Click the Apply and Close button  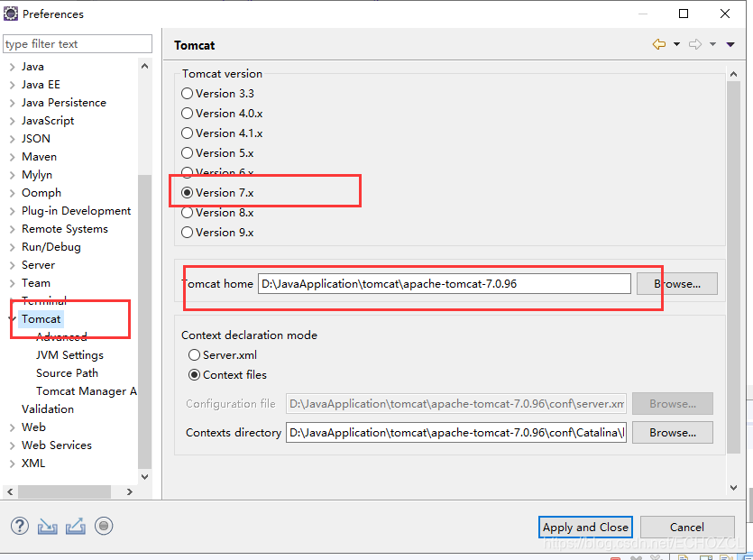click(x=585, y=528)
